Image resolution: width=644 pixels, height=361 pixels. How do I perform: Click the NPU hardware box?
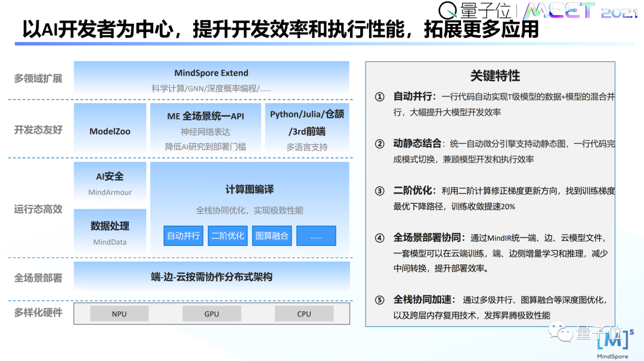119,314
